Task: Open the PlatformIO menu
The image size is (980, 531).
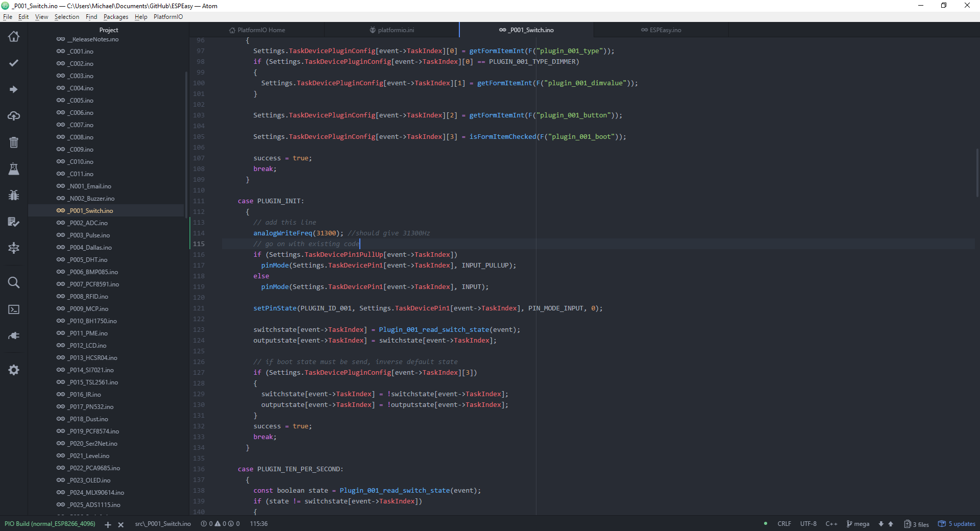Action: (168, 17)
